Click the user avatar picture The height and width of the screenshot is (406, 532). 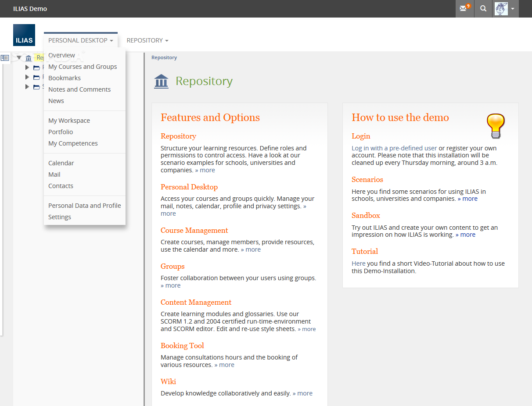[501, 9]
